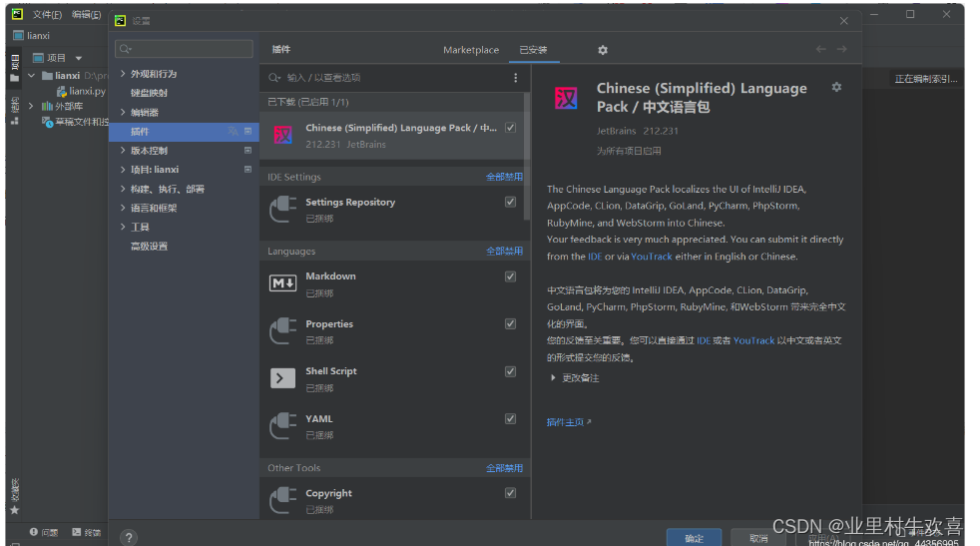980x546 pixels.
Task: Open the plugin search options menu
Action: pyautogui.click(x=516, y=78)
